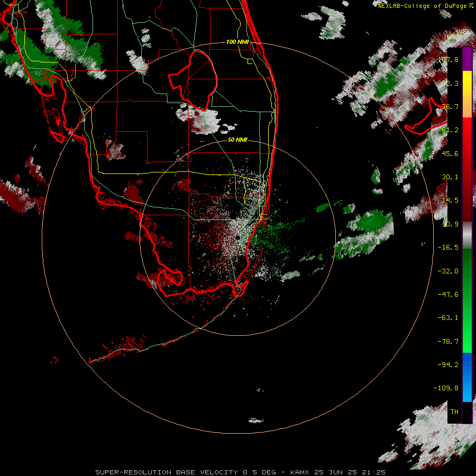The image size is (476, 476).
Task: Select the -78.7 velocity scale value
Action: 448,342
